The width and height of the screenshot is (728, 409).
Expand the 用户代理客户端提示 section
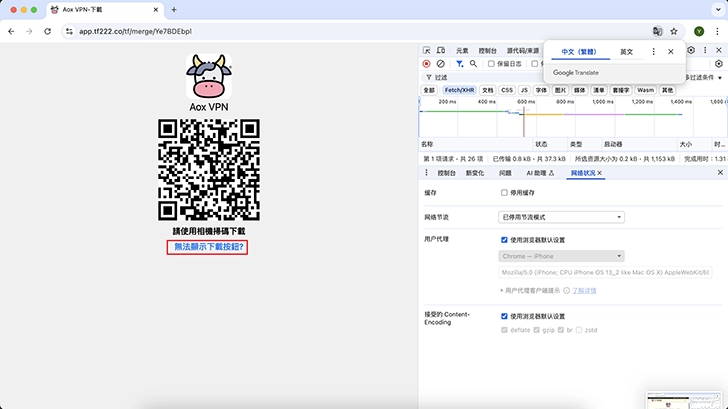[504, 290]
